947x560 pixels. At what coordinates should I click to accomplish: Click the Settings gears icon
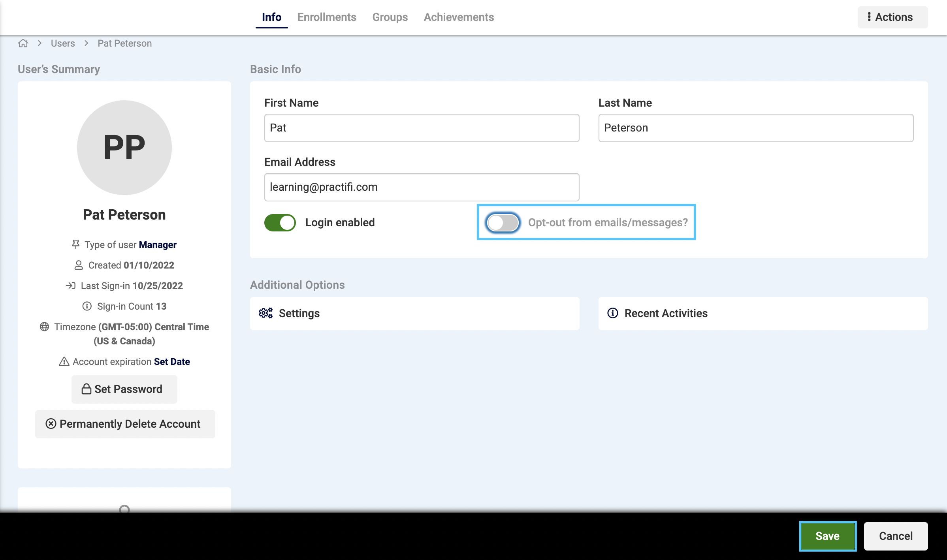pyautogui.click(x=265, y=313)
